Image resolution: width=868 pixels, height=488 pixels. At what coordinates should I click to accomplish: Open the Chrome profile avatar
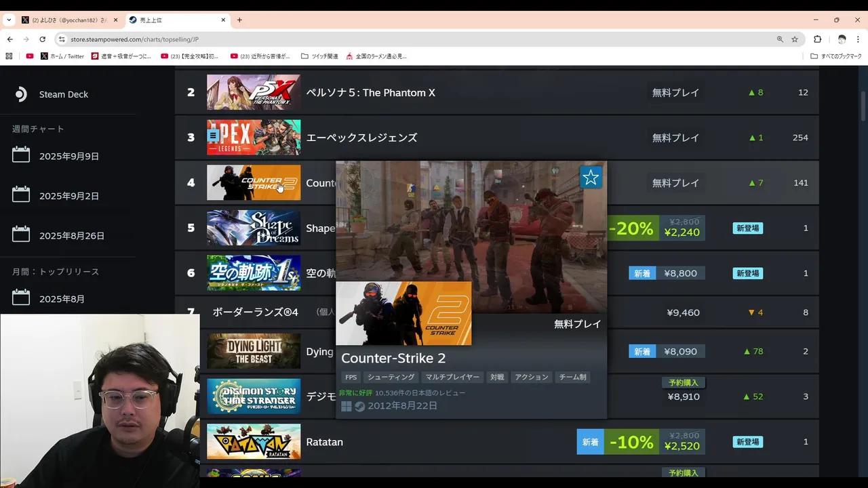pos(842,39)
